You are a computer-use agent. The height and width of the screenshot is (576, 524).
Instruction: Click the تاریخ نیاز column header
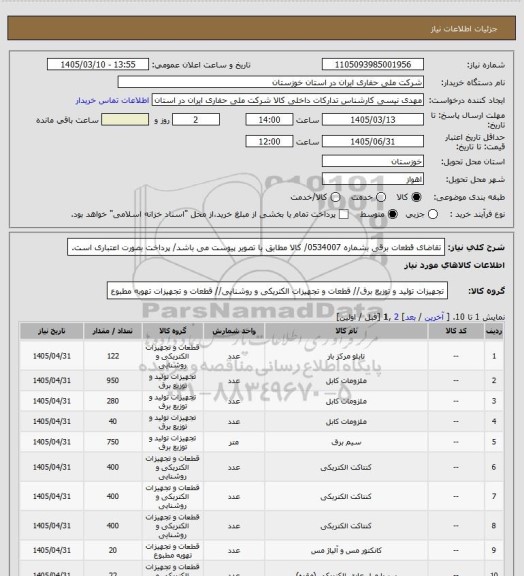pos(51,331)
